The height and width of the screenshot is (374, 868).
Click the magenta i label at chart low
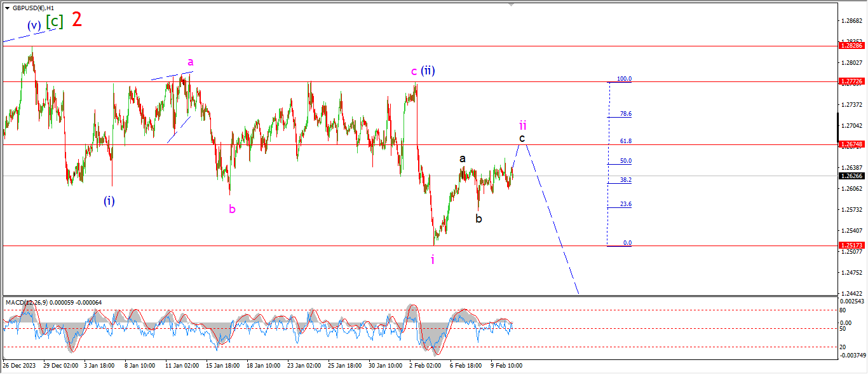[433, 259]
